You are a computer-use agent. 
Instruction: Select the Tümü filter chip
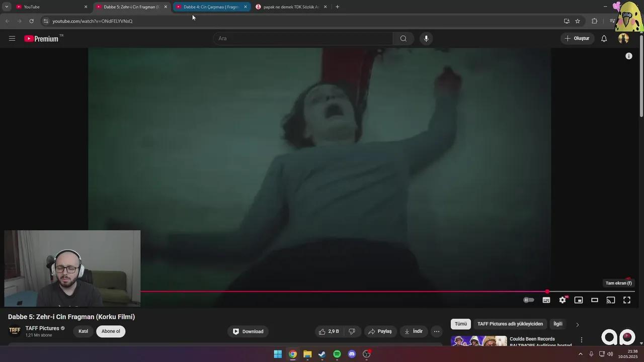[x=461, y=324]
